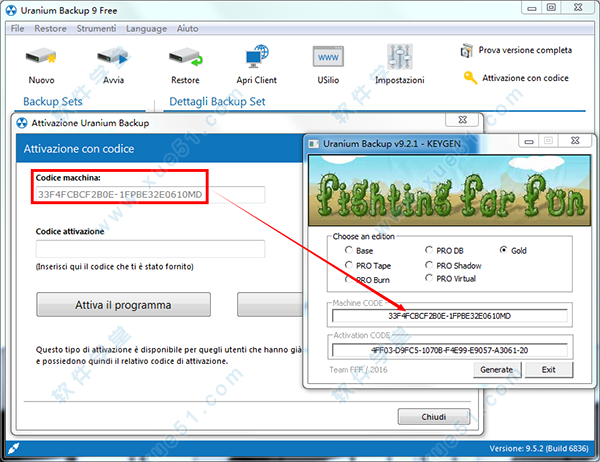Click the keygen window title icon

[314, 144]
